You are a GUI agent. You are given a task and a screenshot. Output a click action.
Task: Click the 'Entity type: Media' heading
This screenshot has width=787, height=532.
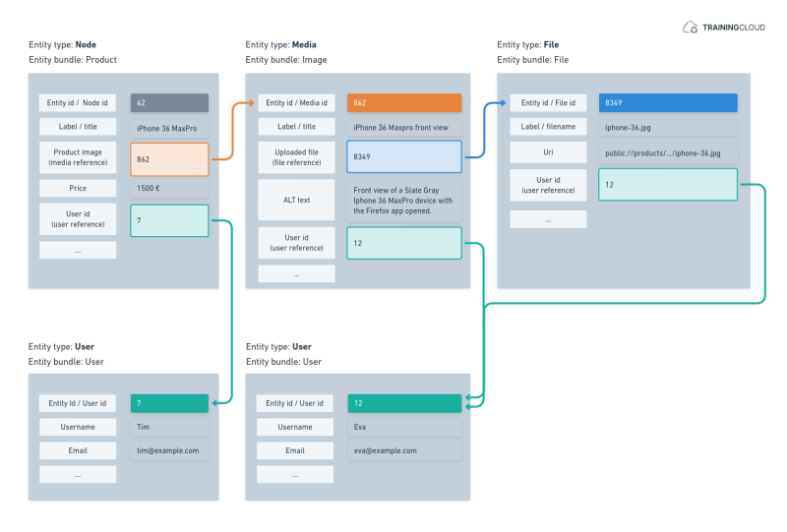(x=280, y=44)
